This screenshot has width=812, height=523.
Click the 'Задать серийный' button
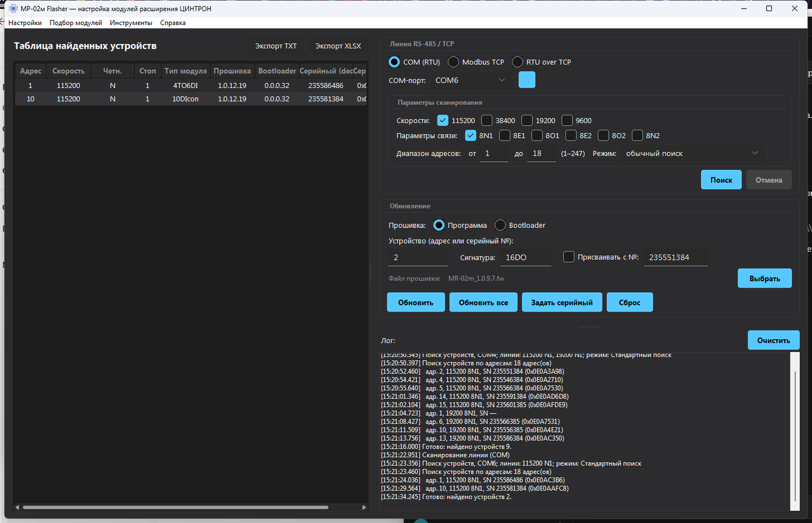[562, 302]
